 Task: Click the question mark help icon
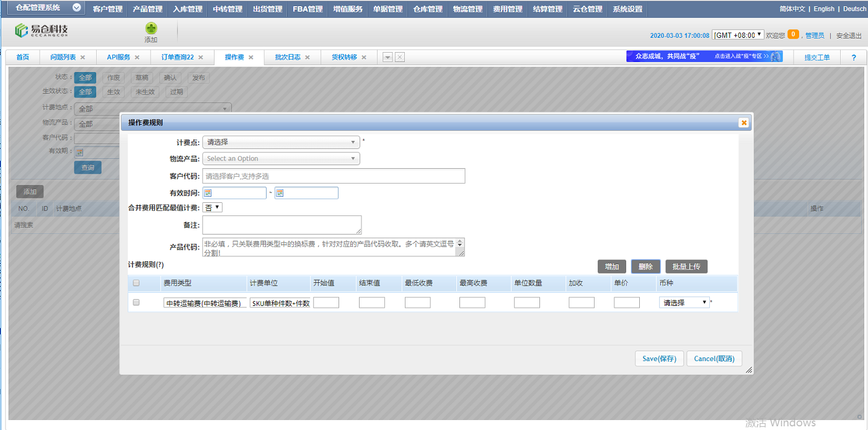tap(854, 57)
